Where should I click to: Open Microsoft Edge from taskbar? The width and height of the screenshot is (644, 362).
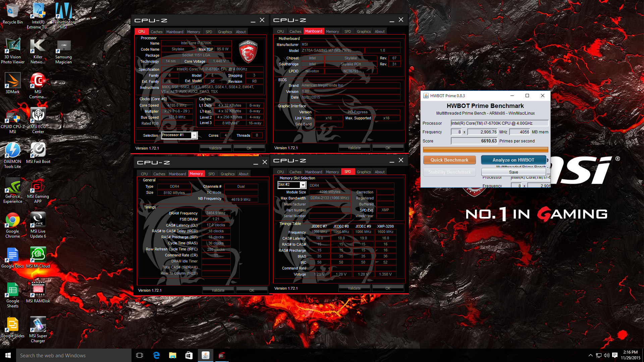click(156, 355)
